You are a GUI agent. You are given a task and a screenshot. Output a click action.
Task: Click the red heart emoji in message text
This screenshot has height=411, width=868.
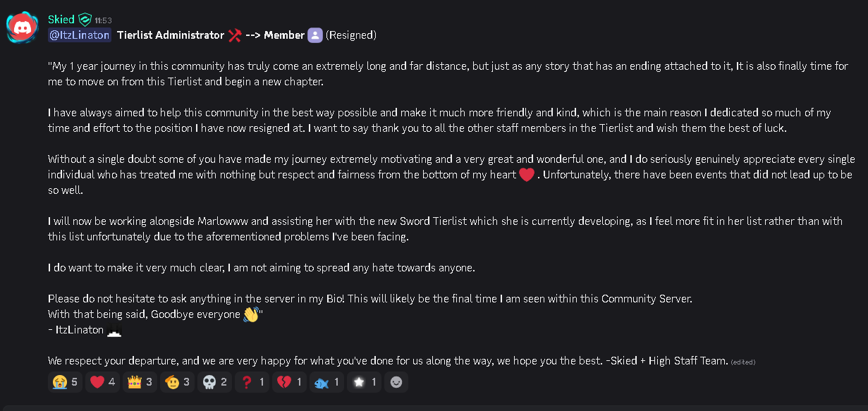pyautogui.click(x=527, y=175)
